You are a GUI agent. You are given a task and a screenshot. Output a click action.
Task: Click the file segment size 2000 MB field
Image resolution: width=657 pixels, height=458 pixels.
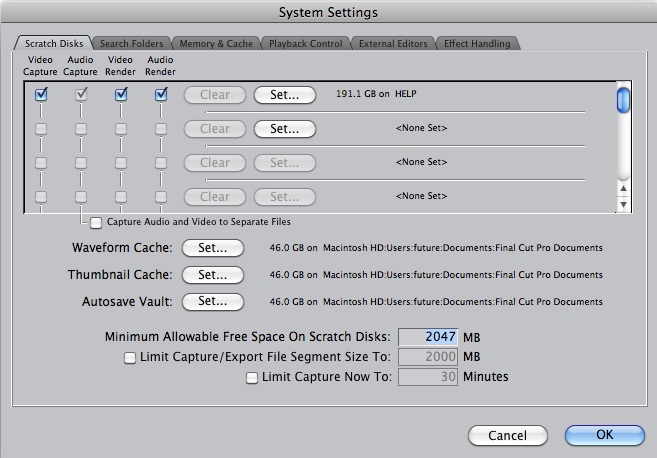click(428, 357)
